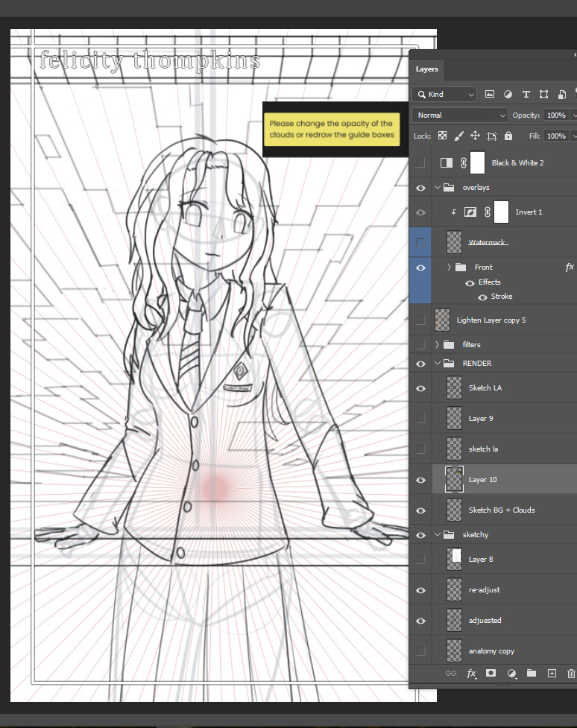The height and width of the screenshot is (728, 577).
Task: Hide Sketch BG + Clouds layer
Action: [x=420, y=510]
